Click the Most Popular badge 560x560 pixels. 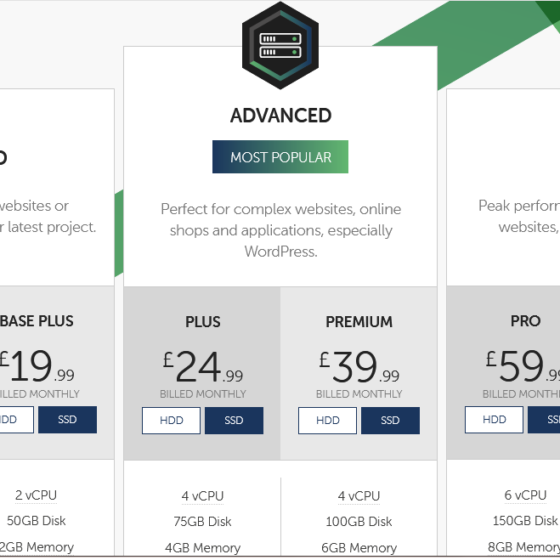click(x=280, y=157)
